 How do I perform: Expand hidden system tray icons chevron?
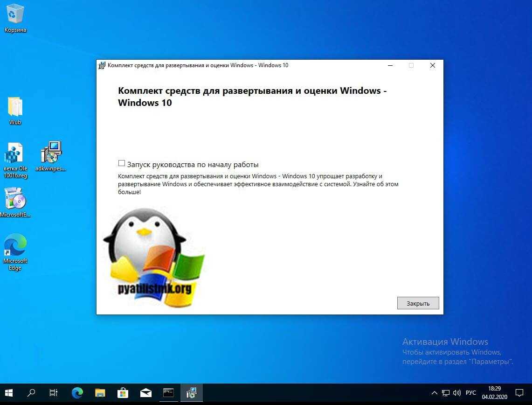tap(434, 393)
